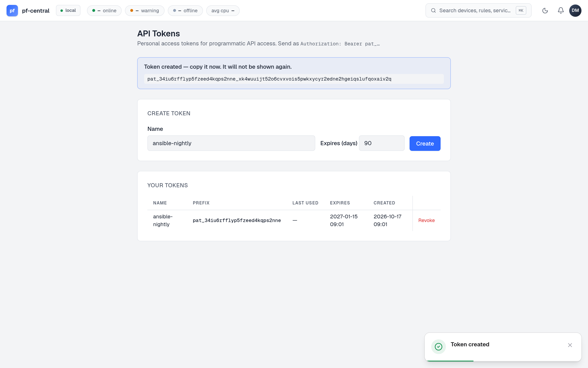588x368 pixels.
Task: Revoke the ansible-nightly token
Action: pos(427,220)
